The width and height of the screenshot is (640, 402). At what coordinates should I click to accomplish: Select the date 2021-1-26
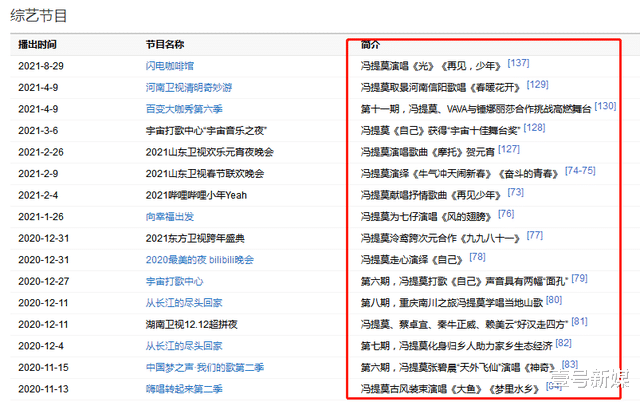(x=41, y=217)
